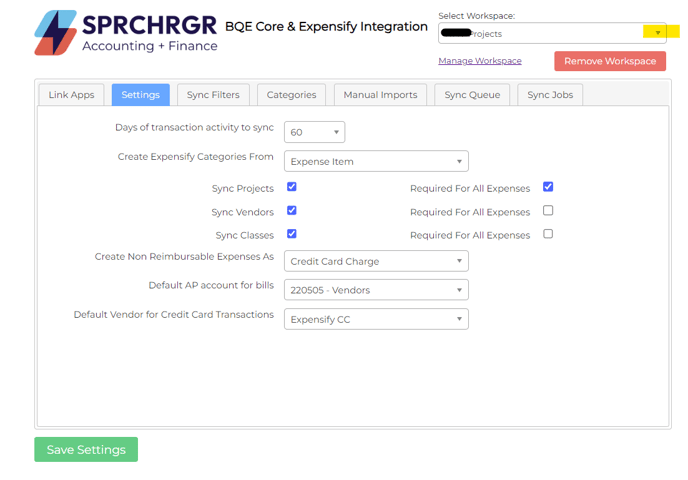Viewport: 688px width, 480px height.
Task: Click the Select Workspace label
Action: tap(477, 16)
